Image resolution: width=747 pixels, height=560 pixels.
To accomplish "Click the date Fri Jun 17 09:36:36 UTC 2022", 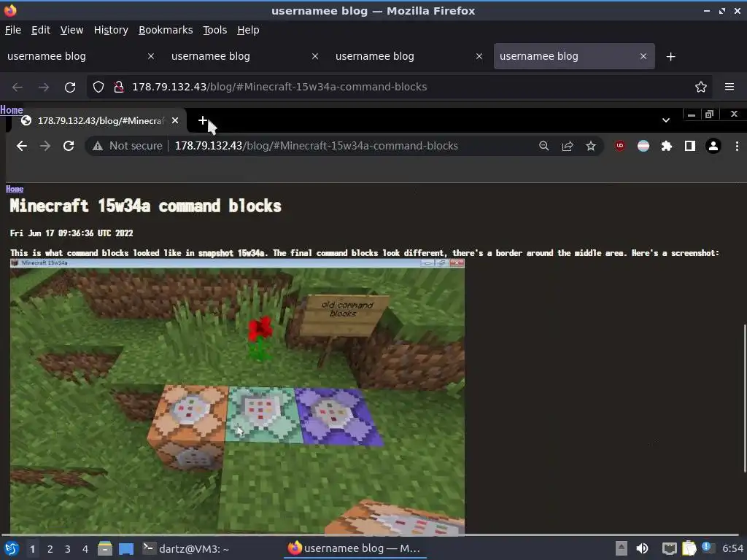I will tap(71, 233).
